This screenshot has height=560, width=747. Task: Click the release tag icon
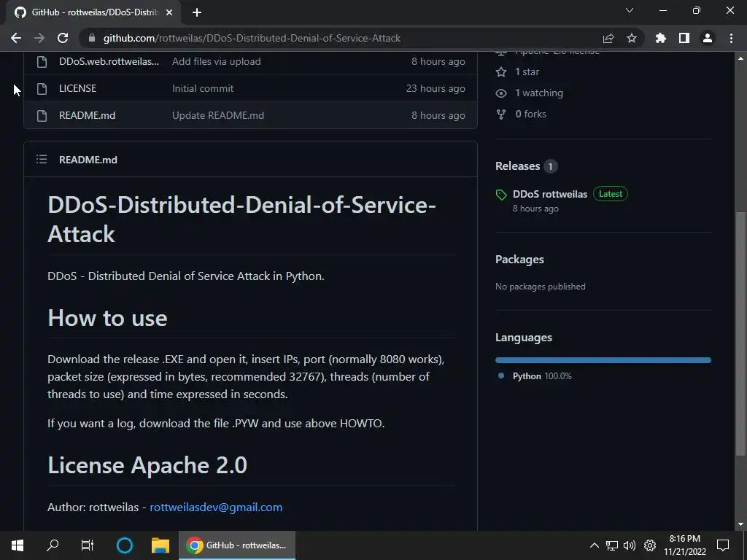point(500,194)
